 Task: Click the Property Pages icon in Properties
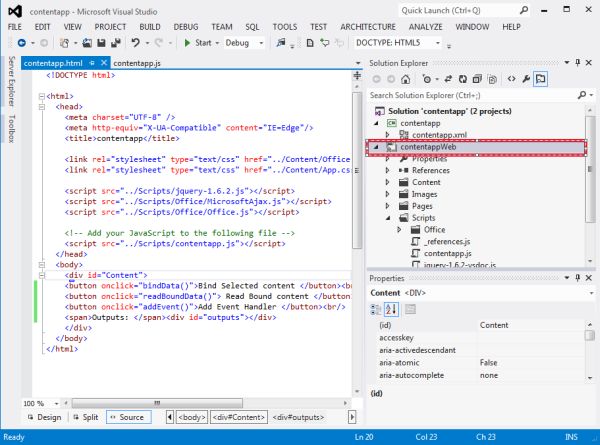coord(410,309)
